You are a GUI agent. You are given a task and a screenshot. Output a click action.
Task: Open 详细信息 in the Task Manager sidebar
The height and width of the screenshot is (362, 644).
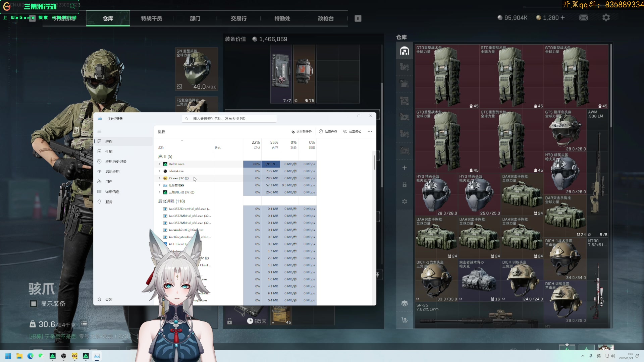(x=123, y=192)
